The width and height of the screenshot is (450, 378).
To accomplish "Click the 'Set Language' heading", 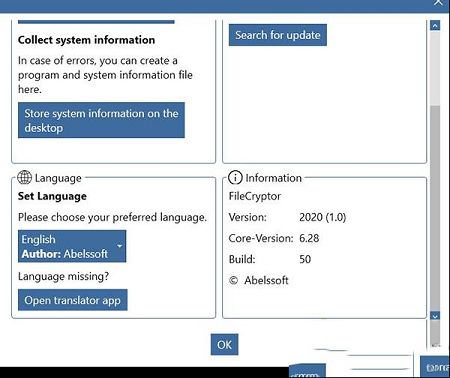I will pyautogui.click(x=52, y=196).
